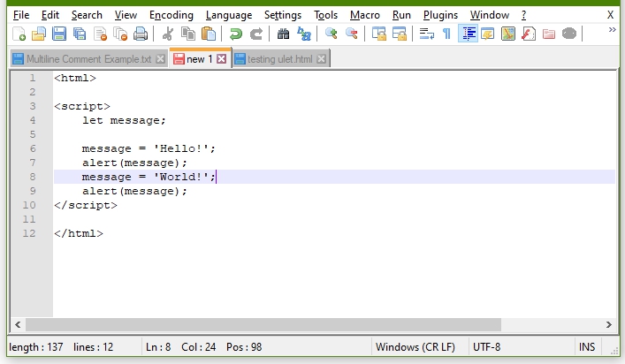
Task: Open the Document Map icon
Action: (x=507, y=34)
